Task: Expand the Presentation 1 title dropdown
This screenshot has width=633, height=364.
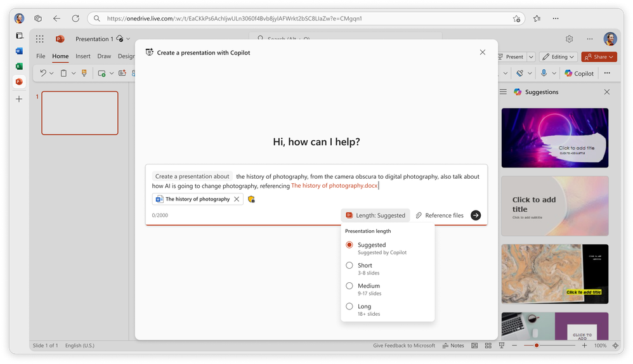Action: pyautogui.click(x=128, y=39)
